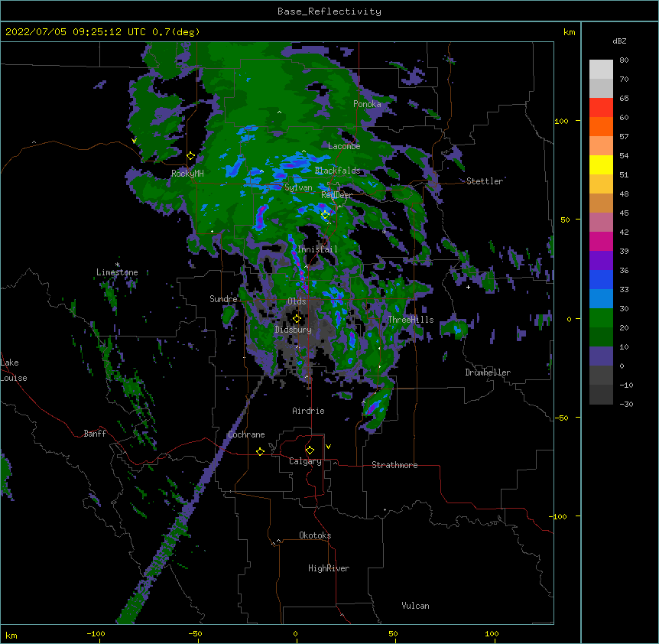Screen dimensions: 659x644
Task: Select the dark green 20 dBZ legend swatch
Action: pos(601,337)
